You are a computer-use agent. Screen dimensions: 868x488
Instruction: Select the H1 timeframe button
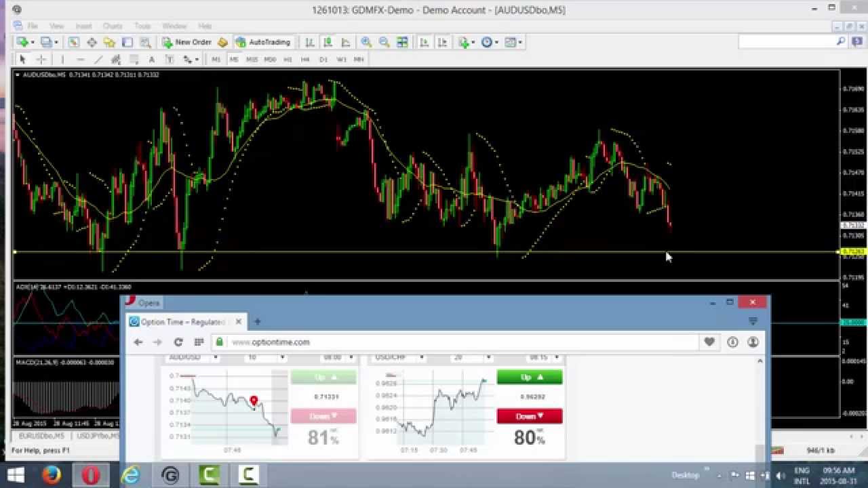coord(288,60)
